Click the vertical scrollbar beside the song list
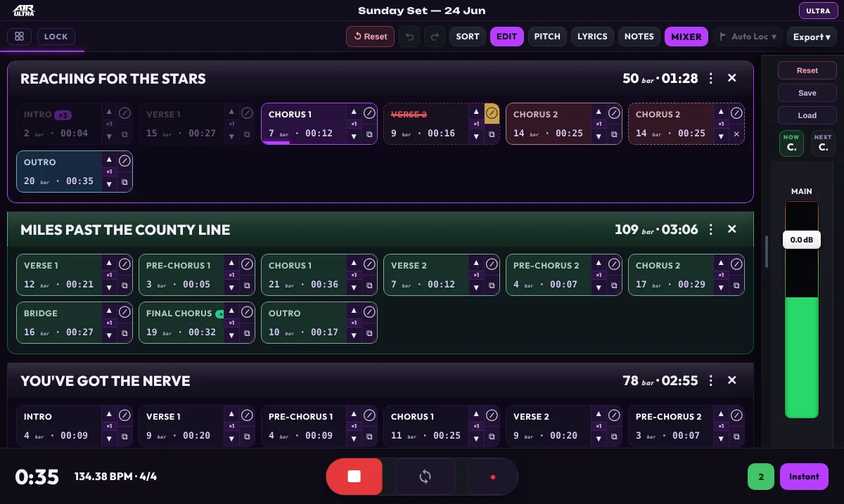 (x=767, y=251)
